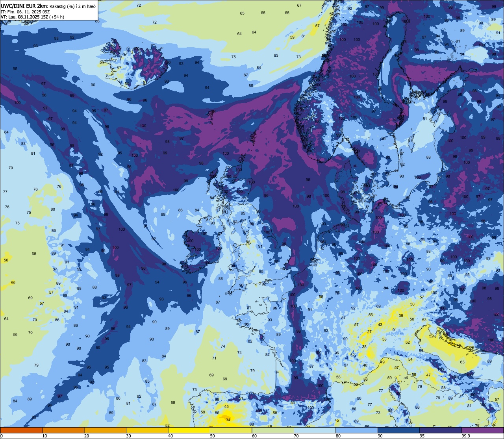
Task: Select the bright yellow 40–50 legend swatch
Action: point(189,430)
